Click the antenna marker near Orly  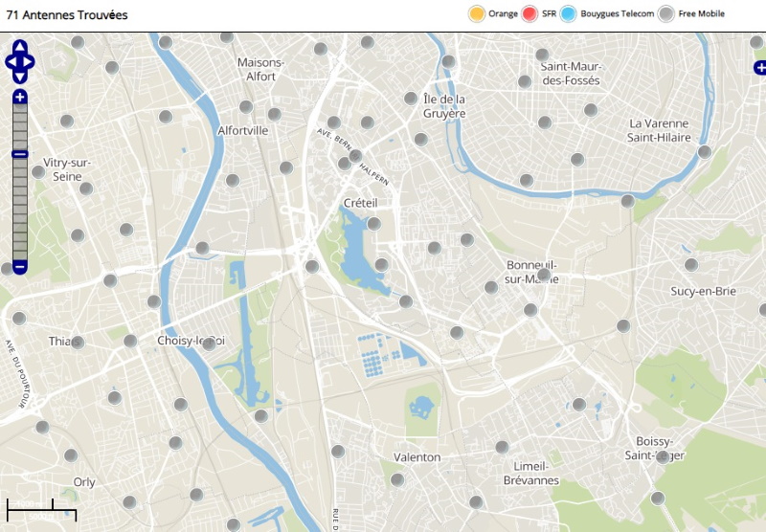(71, 454)
